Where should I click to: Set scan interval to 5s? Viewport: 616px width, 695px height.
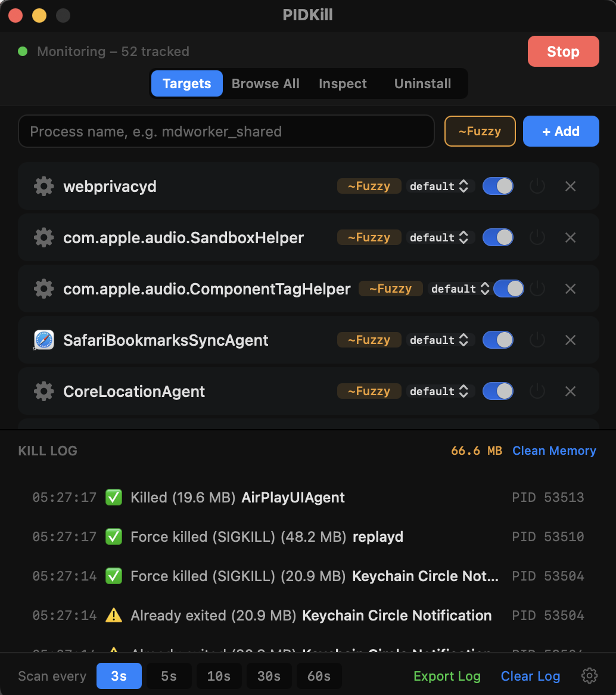(x=169, y=676)
